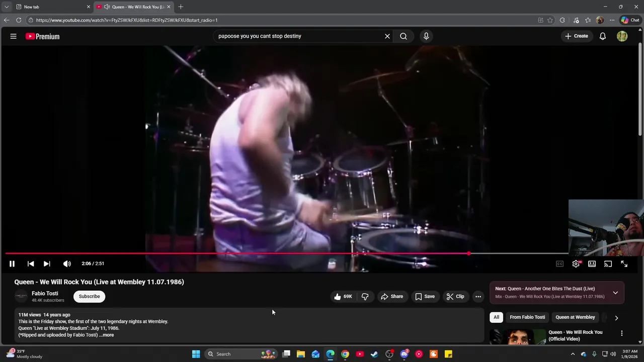644x362 pixels.
Task: Dislike this video
Action: (x=365, y=297)
